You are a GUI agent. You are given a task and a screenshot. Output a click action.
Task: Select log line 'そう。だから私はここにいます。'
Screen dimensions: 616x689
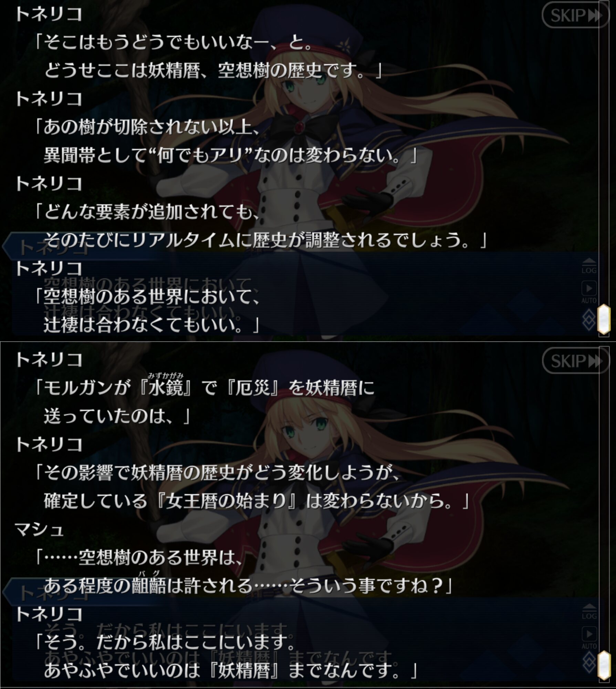[x=165, y=642]
